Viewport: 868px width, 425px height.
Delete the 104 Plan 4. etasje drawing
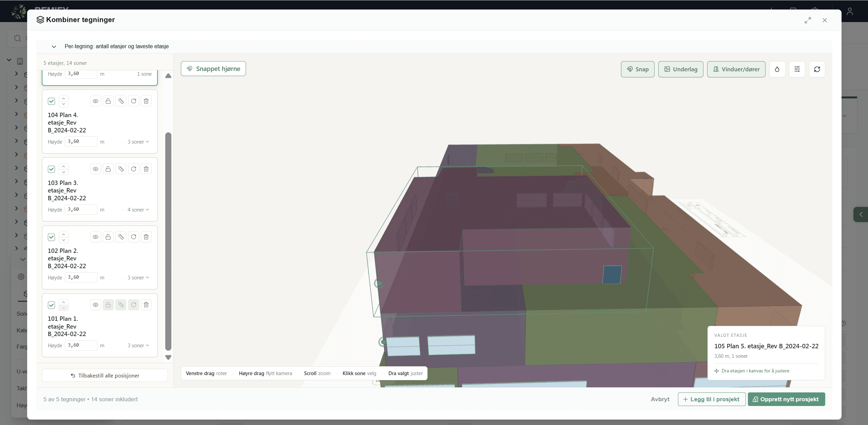coord(146,101)
